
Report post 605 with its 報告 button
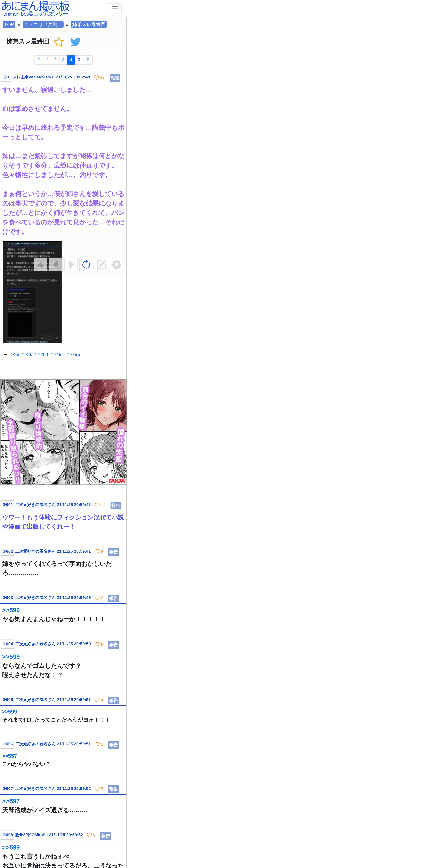[x=113, y=701]
